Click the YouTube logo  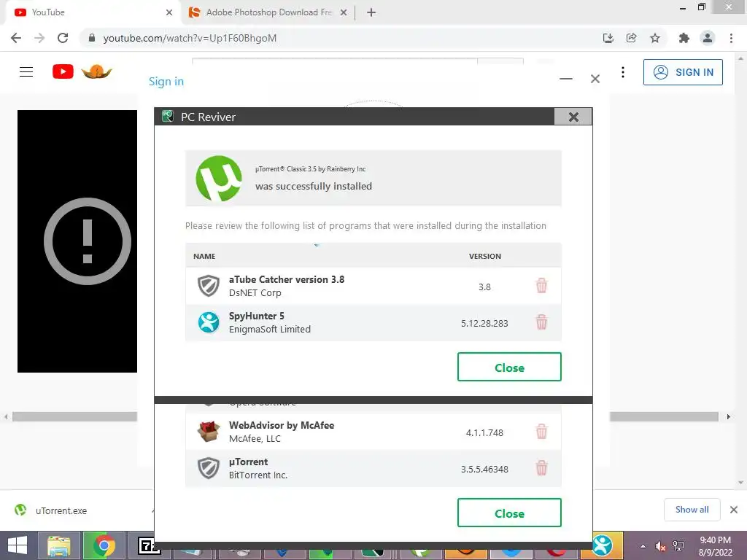tap(63, 72)
